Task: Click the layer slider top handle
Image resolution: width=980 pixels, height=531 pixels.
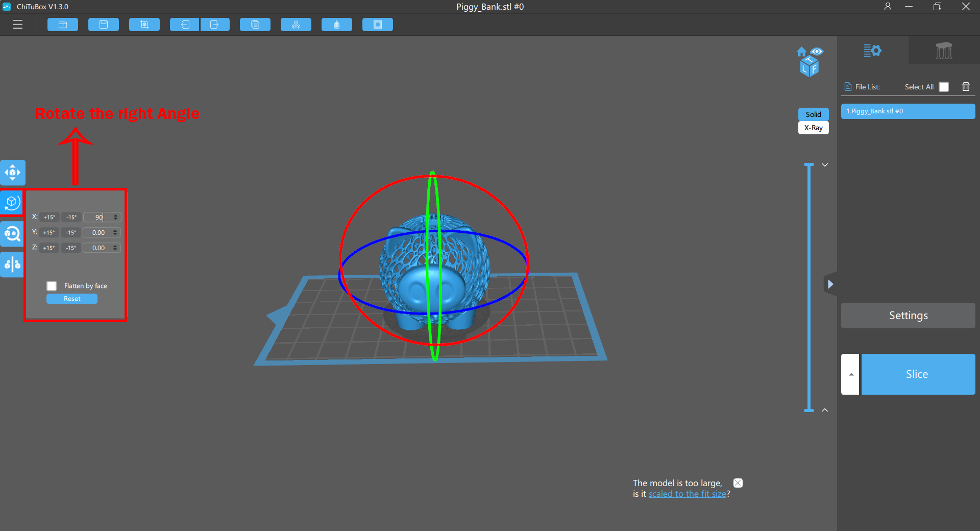Action: (809, 165)
